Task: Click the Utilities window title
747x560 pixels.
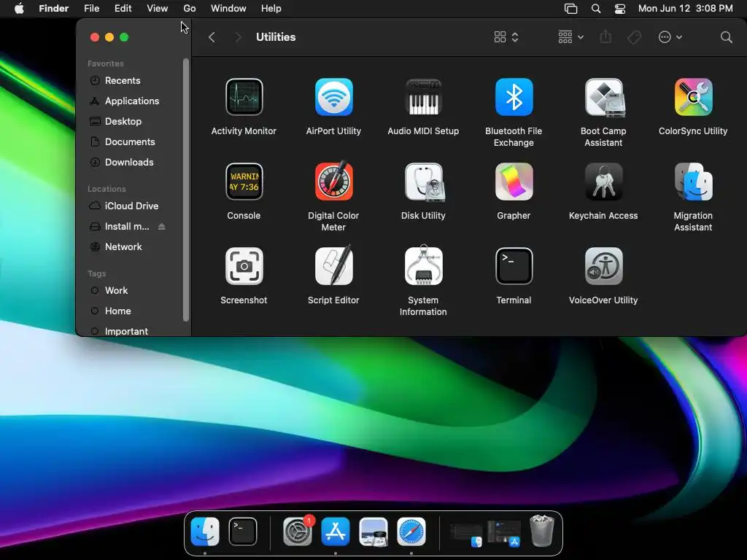Action: [276, 37]
